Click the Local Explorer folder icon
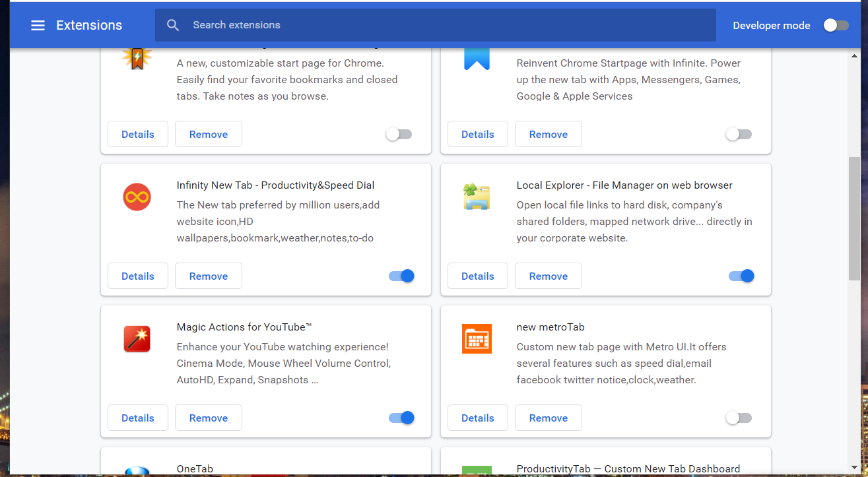The width and height of the screenshot is (868, 477). pos(477,197)
